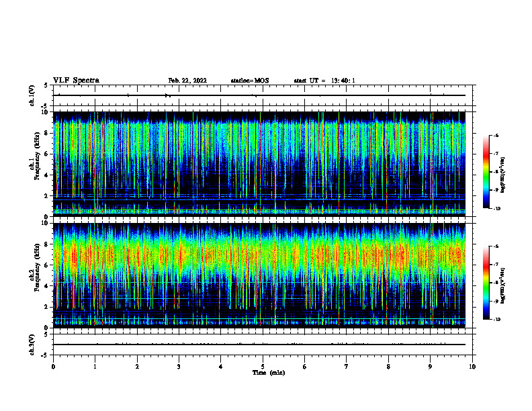The height and width of the screenshot is (411, 532).
Task: Click the time-axis tick label "10"
Action: 472,367
